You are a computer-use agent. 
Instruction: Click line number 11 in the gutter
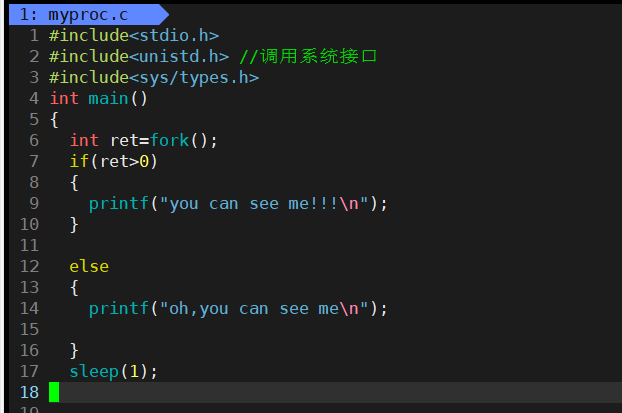[x=28, y=245]
